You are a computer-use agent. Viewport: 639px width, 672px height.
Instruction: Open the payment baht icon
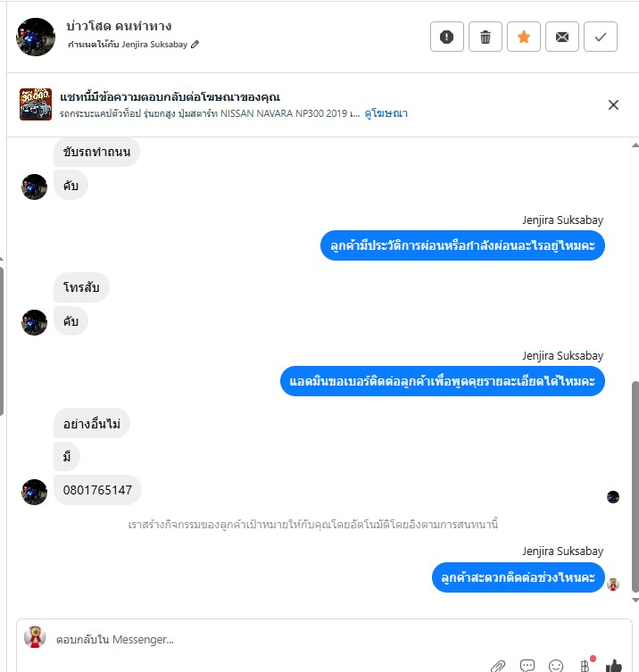click(585, 665)
